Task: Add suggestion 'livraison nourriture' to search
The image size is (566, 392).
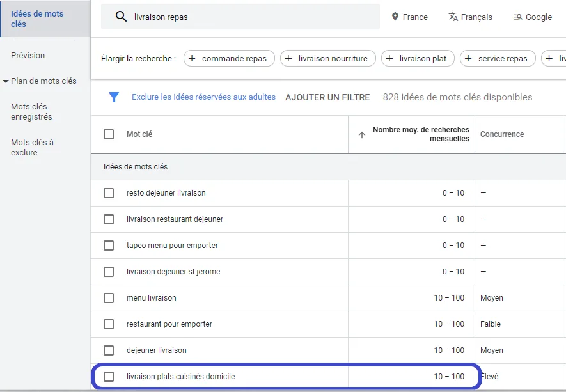Action: (327, 58)
